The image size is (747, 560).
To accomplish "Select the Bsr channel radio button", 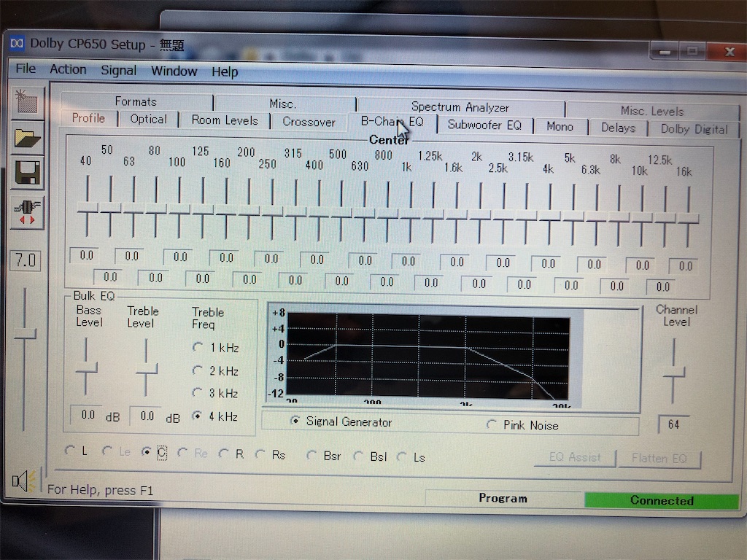I will point(311,455).
